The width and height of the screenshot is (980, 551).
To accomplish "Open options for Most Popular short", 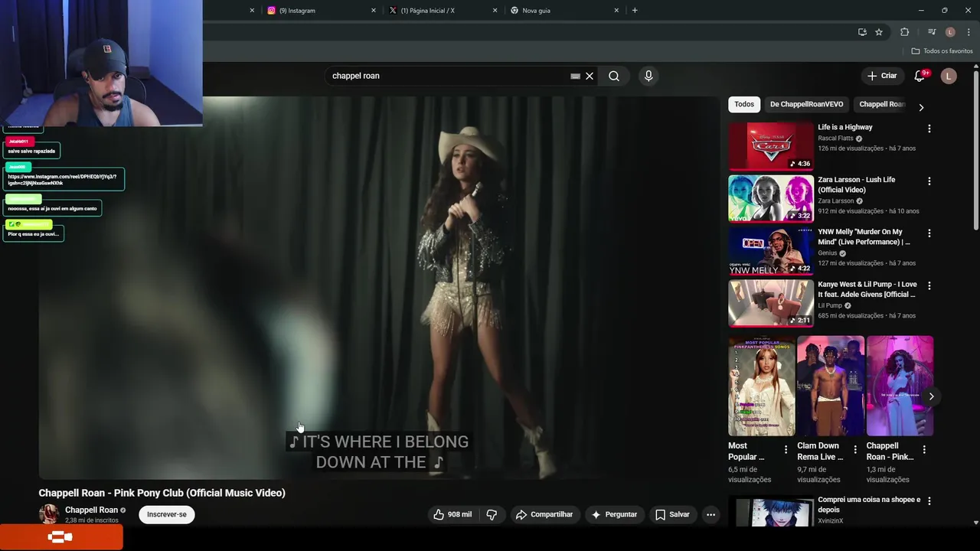I will (x=786, y=450).
